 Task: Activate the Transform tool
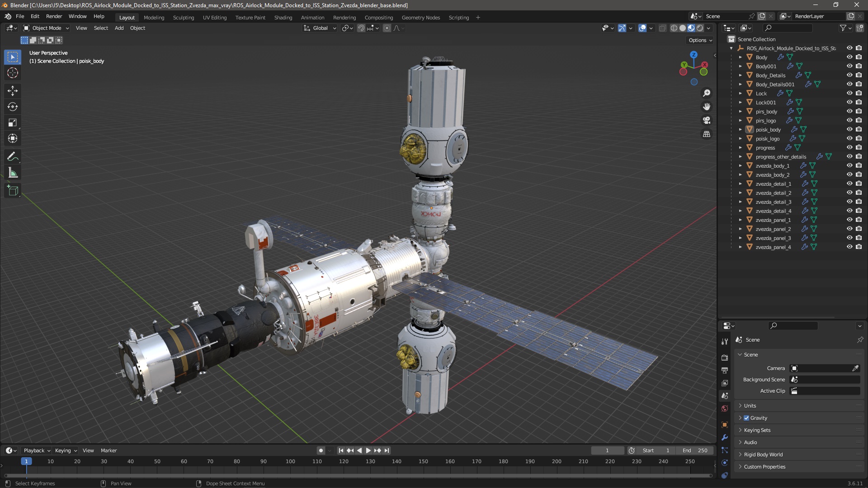[13, 138]
